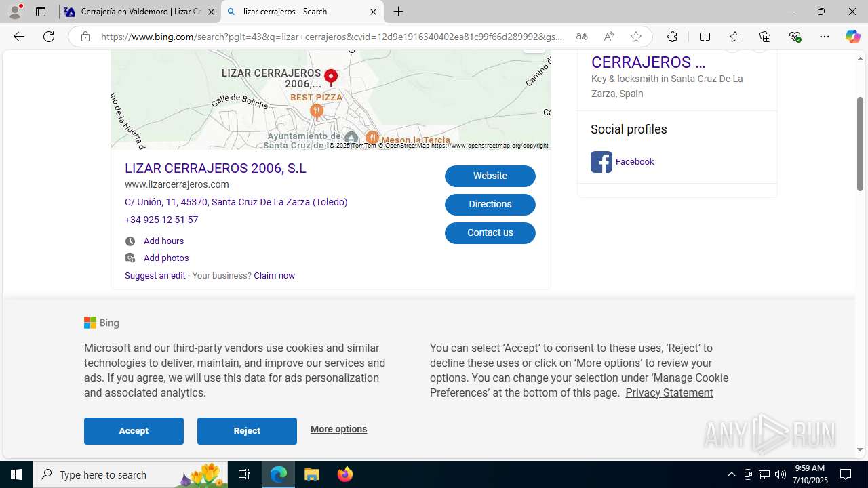Click the Meson la Tercia map label
The image size is (868, 488).
416,140
